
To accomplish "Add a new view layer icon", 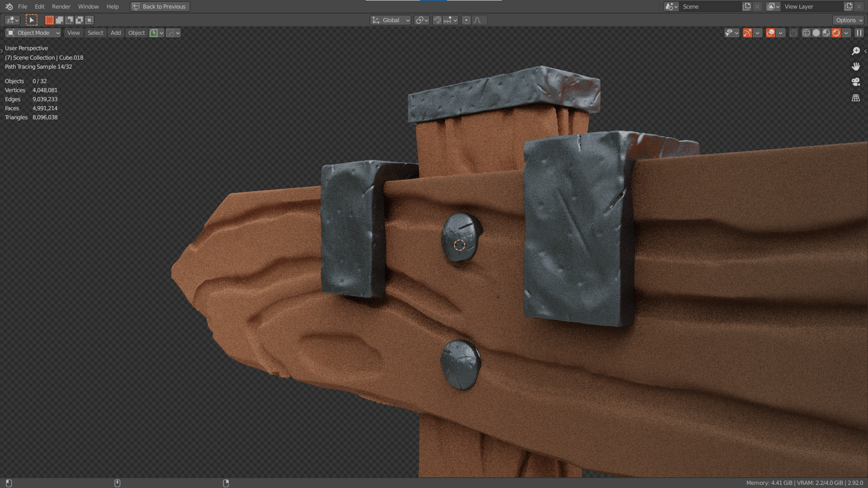I will click(x=848, y=6).
